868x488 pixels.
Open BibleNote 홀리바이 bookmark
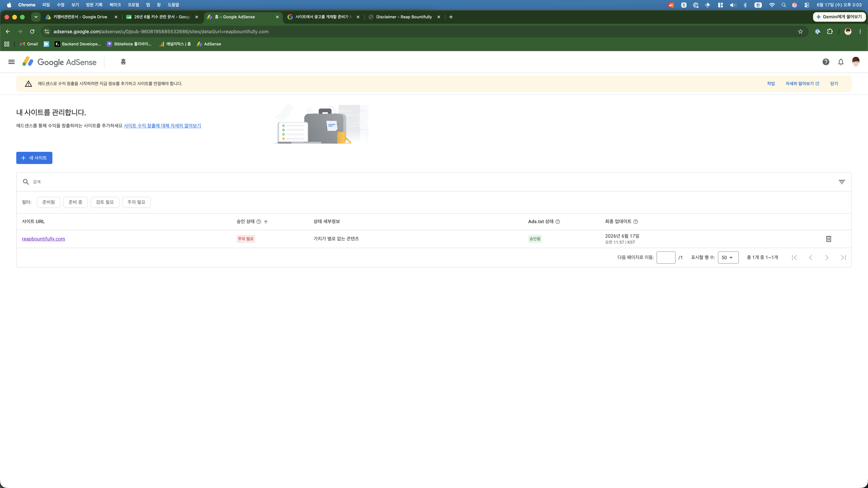pos(129,44)
